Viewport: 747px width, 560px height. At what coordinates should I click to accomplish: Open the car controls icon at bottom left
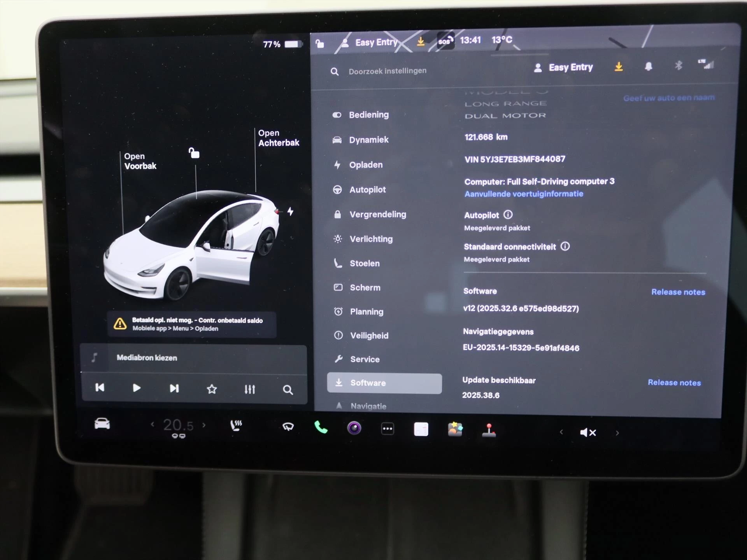pos(102,425)
